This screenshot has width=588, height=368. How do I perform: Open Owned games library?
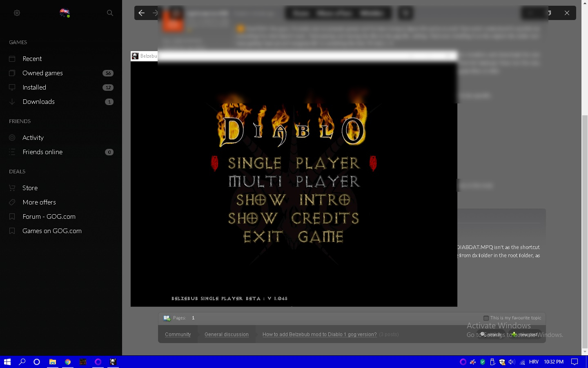pyautogui.click(x=42, y=73)
